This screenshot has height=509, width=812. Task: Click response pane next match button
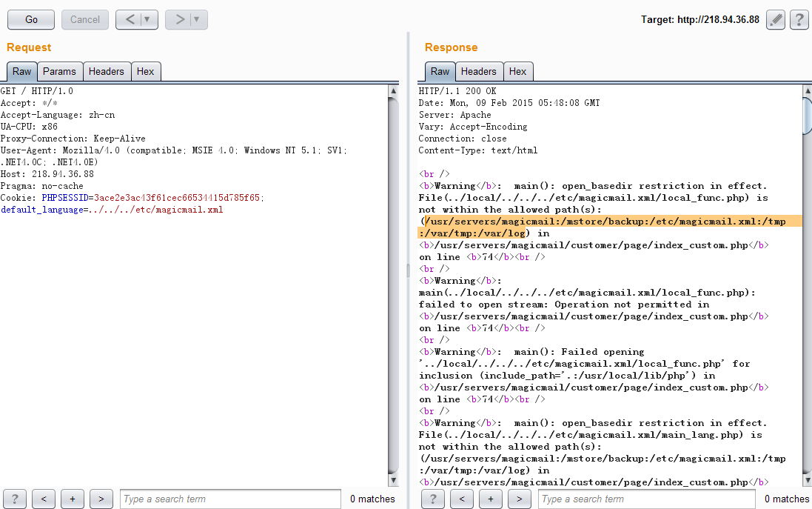pyautogui.click(x=520, y=499)
